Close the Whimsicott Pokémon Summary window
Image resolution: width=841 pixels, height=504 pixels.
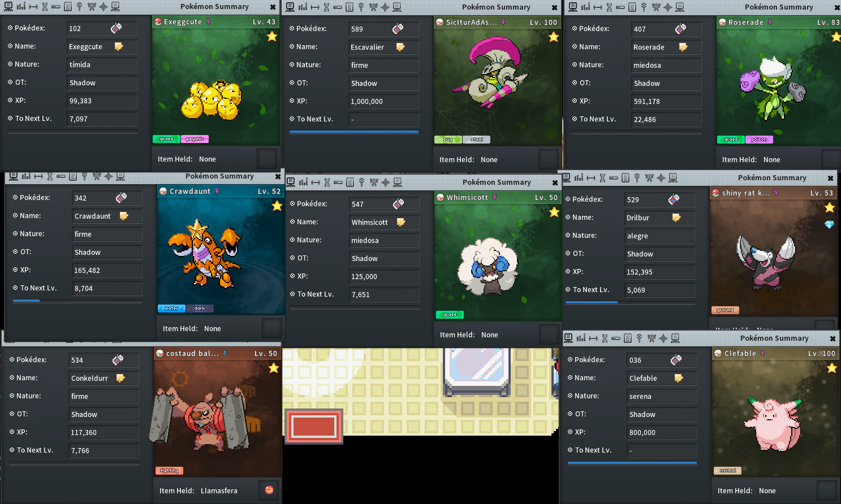pos(555,183)
